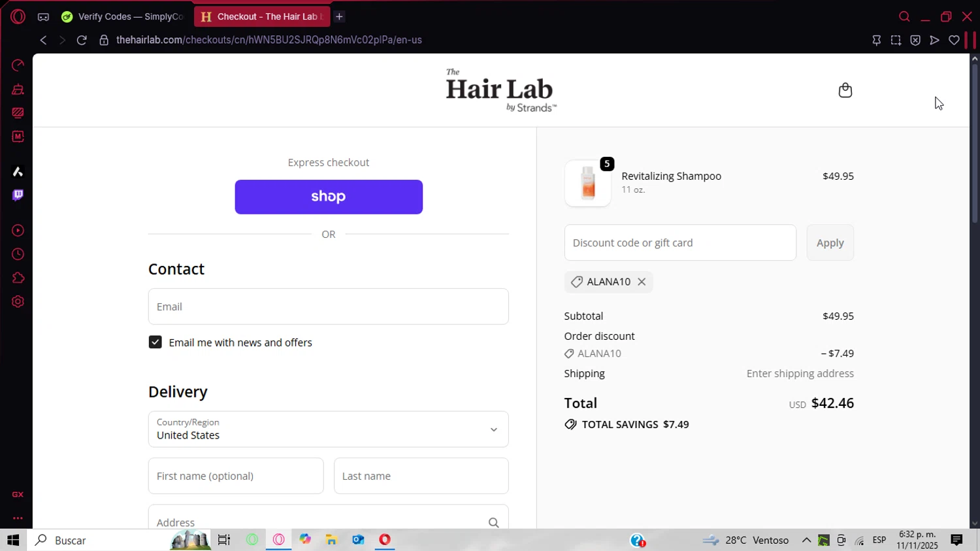Viewport: 980px width, 551px height.
Task: Click the forward navigation arrow
Action: click(x=62, y=40)
